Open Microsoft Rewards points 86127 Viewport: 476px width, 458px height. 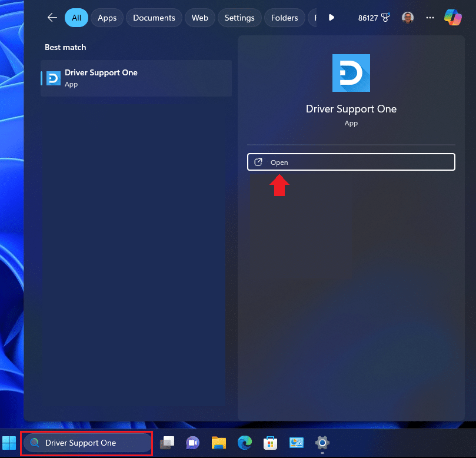tap(374, 18)
